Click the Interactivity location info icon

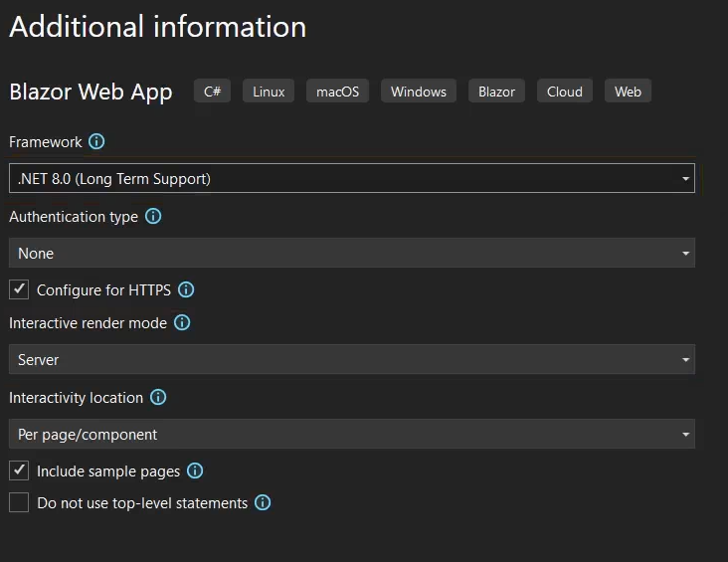(x=158, y=397)
